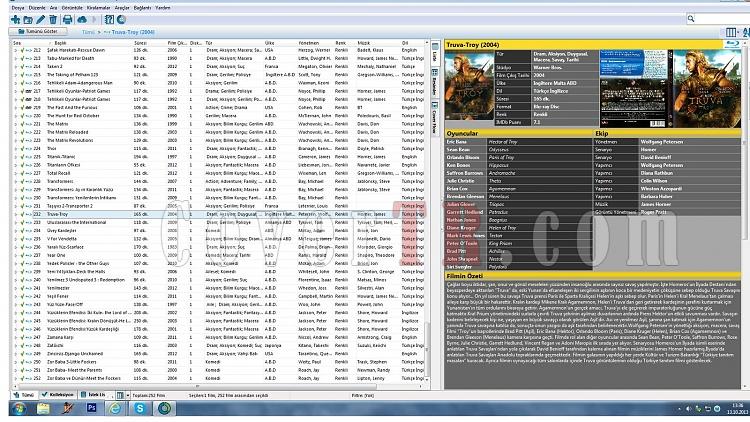The width and height of the screenshot is (750, 422).
Task: Click in the search input field
Action: click(x=722, y=19)
